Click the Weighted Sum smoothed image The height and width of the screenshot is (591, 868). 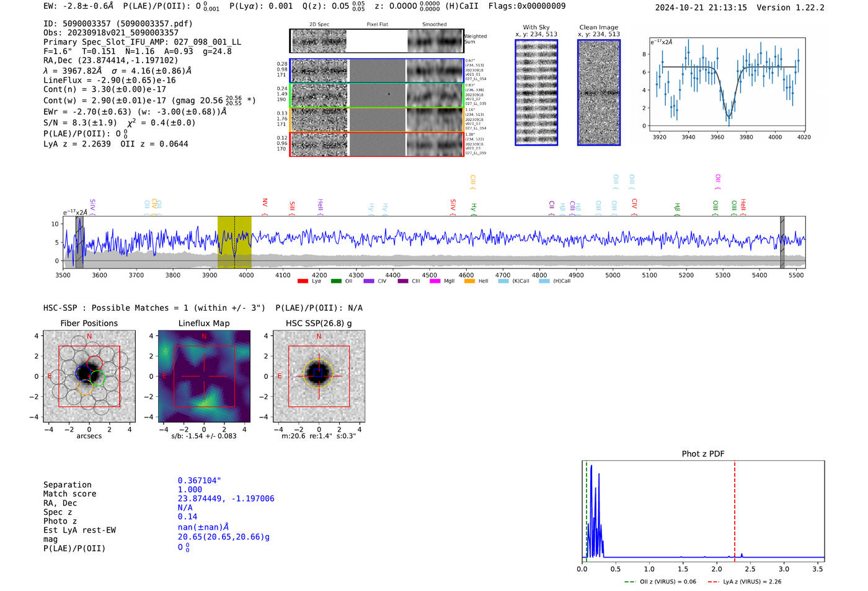[435, 41]
